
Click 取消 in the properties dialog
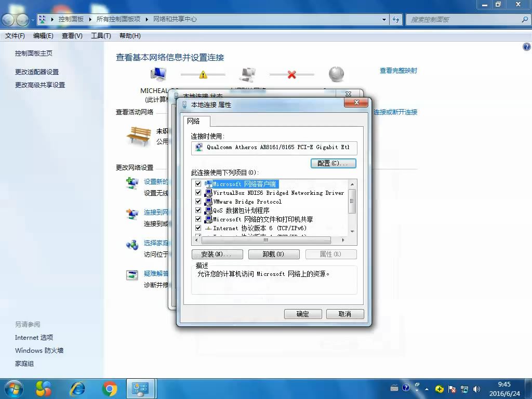(x=345, y=314)
